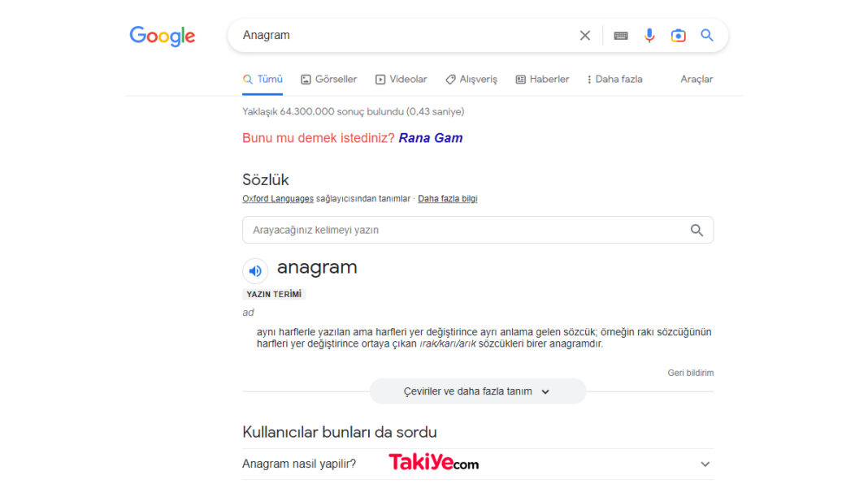Click the blue magnifier search icon
This screenshot has width=868, height=488.
(707, 36)
